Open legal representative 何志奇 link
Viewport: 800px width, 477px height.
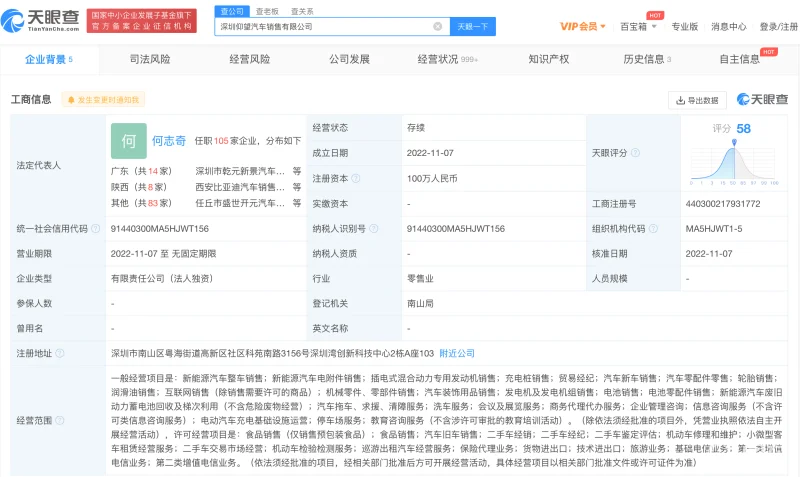(x=169, y=141)
